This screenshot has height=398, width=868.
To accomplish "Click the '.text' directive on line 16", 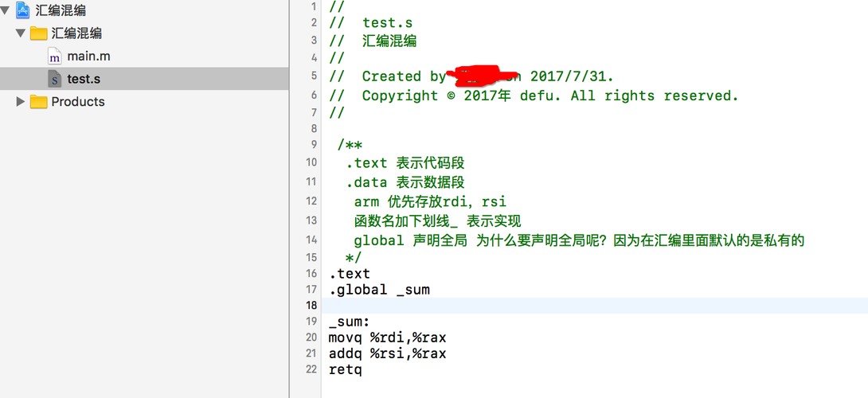I will point(349,274).
